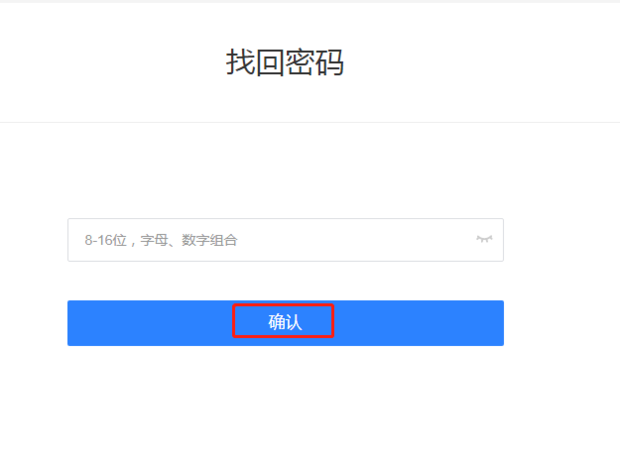Submit the form via the 确认 label
620x460 pixels.
285,322
